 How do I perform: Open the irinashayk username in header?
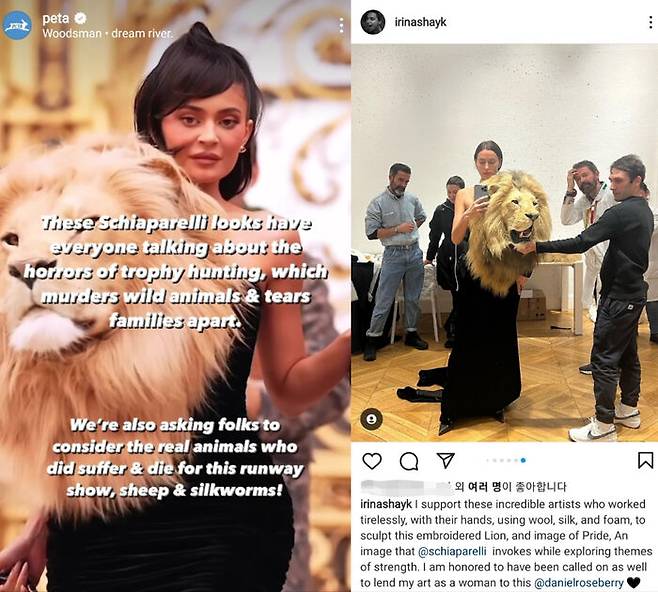click(420, 22)
